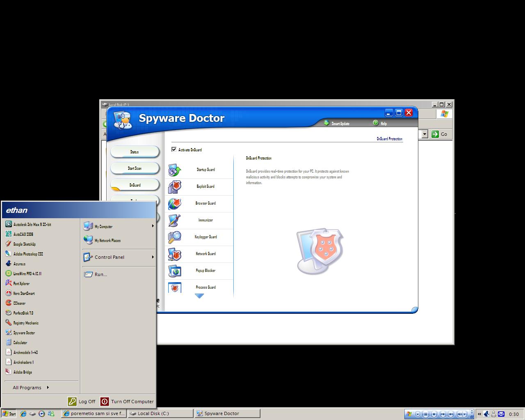The height and width of the screenshot is (420, 525).
Task: Click Turn Off Computer
Action: click(x=127, y=402)
